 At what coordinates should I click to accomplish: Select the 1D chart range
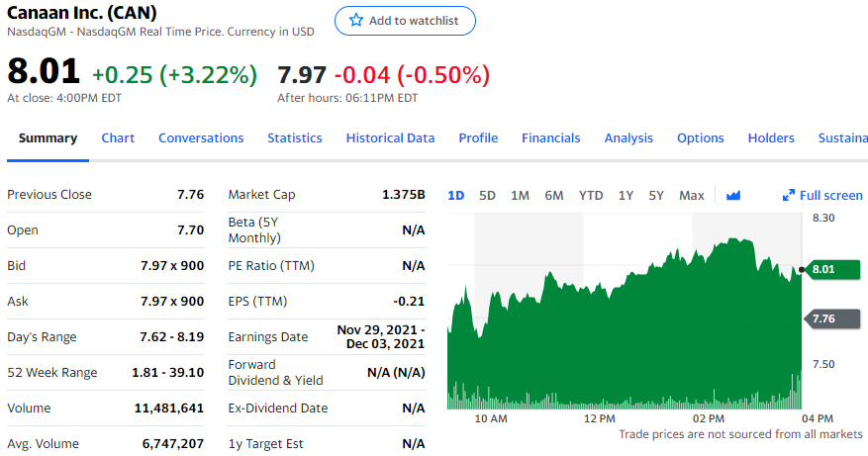[x=455, y=195]
